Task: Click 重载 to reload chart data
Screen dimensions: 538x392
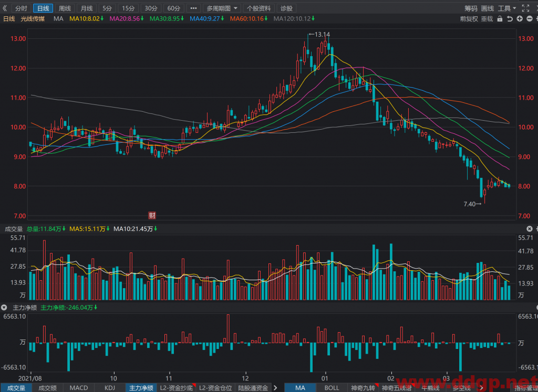Action: [487, 19]
